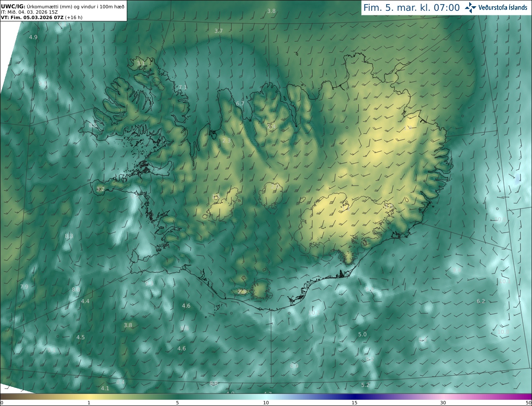Click the Veðurstofa Íslands logo
532x406 pixels.
click(496, 7)
